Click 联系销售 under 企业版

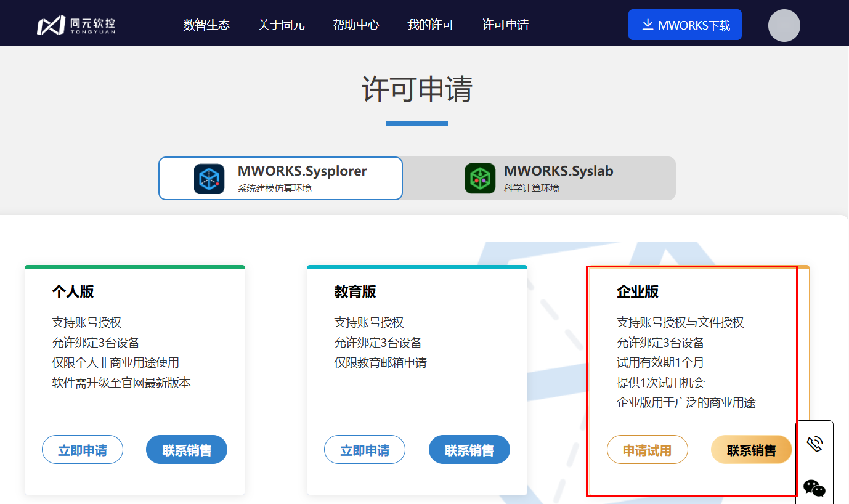pyautogui.click(x=751, y=450)
